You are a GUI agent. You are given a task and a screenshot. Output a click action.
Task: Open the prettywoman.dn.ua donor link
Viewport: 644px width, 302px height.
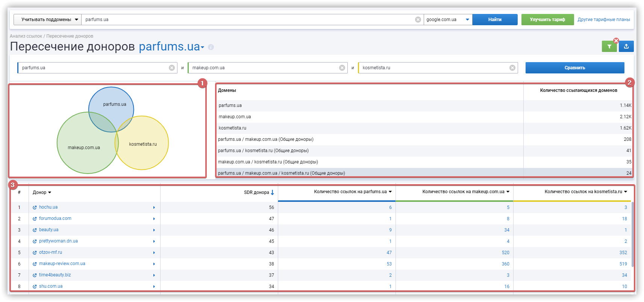[58, 241]
